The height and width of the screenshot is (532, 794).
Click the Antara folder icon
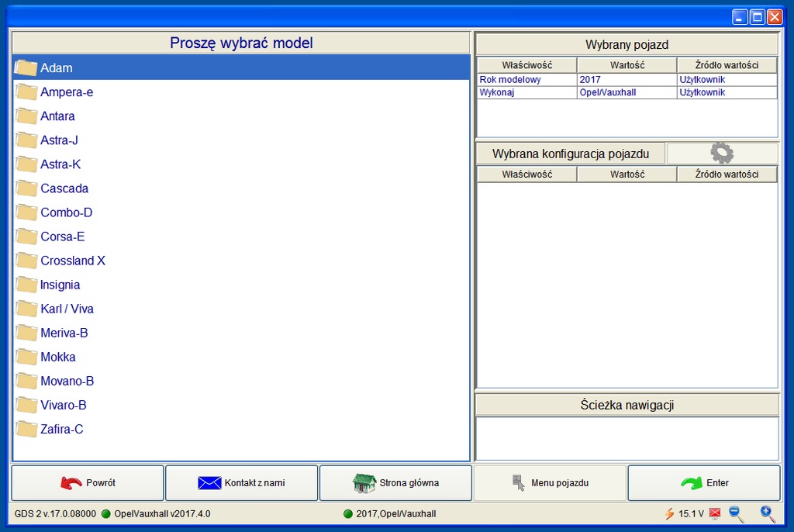coord(26,116)
